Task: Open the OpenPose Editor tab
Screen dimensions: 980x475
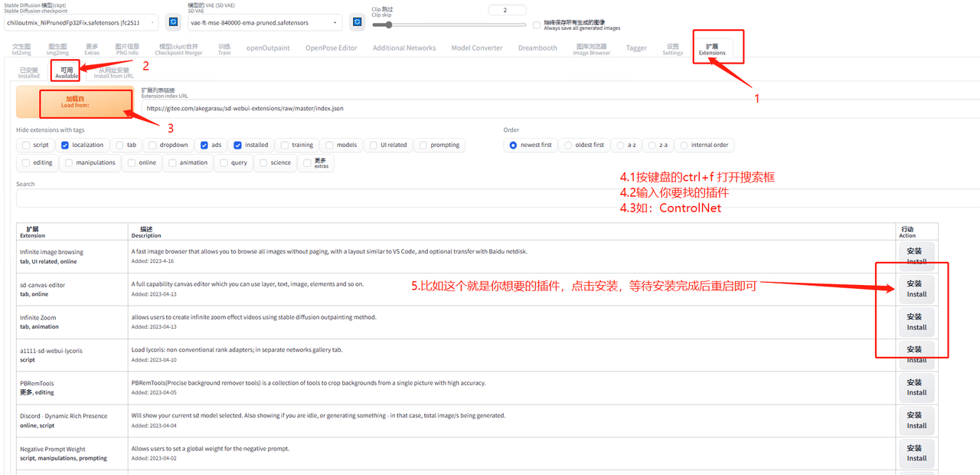Action: [331, 48]
